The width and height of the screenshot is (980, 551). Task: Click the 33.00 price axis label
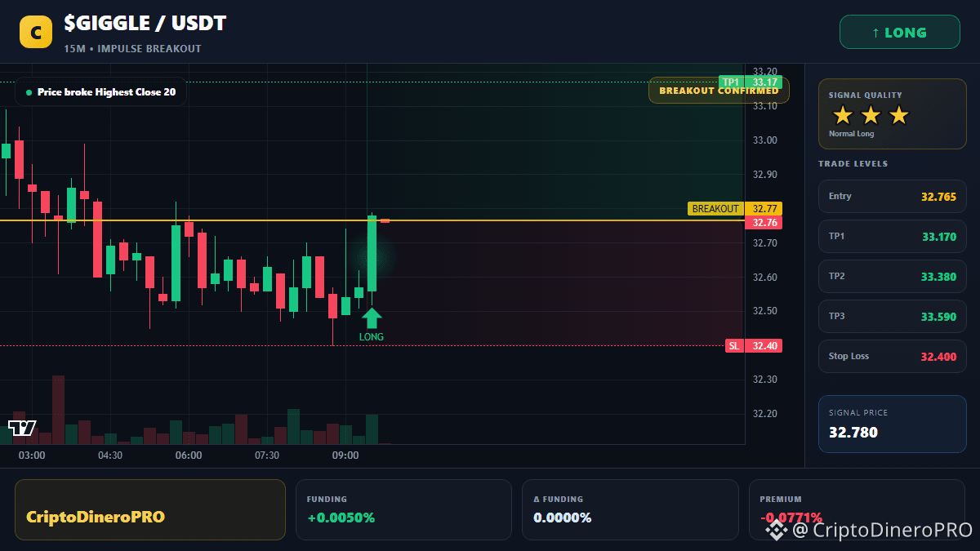(765, 140)
